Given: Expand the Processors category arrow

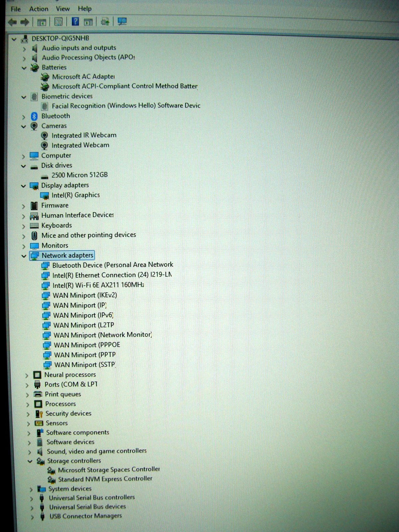Looking at the screenshot, I should click(28, 405).
